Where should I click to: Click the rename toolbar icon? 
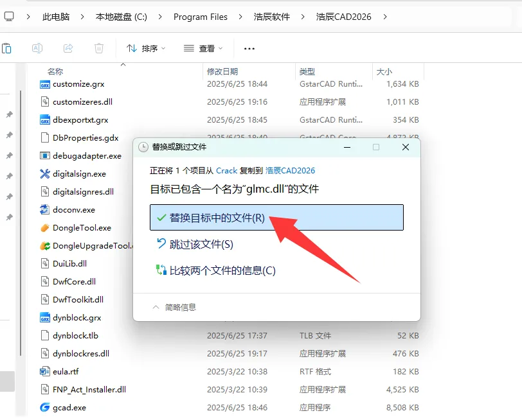click(x=37, y=48)
